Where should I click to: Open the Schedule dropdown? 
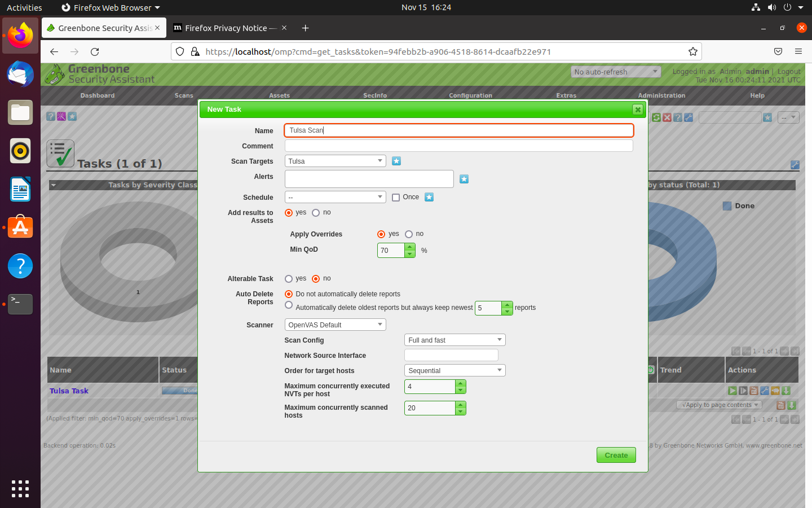tap(336, 197)
